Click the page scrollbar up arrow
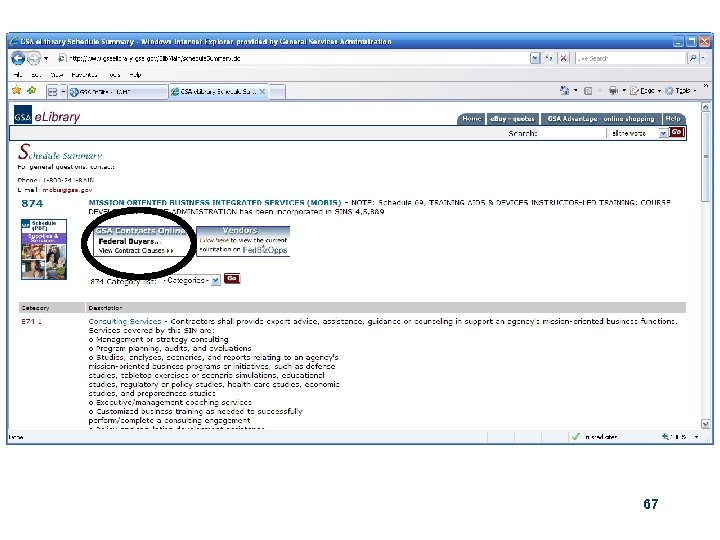 tap(706, 107)
